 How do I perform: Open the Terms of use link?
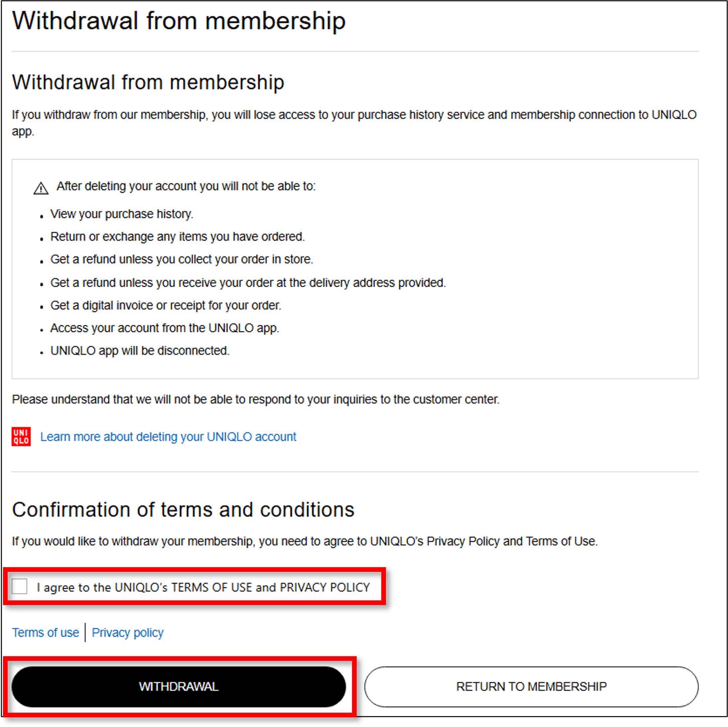[x=46, y=632]
